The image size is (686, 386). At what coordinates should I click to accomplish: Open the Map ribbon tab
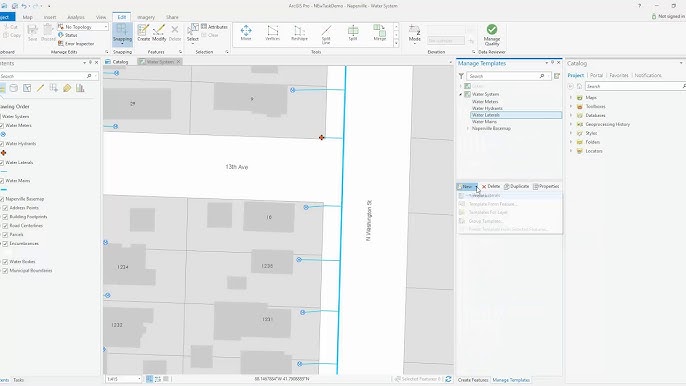(28, 17)
